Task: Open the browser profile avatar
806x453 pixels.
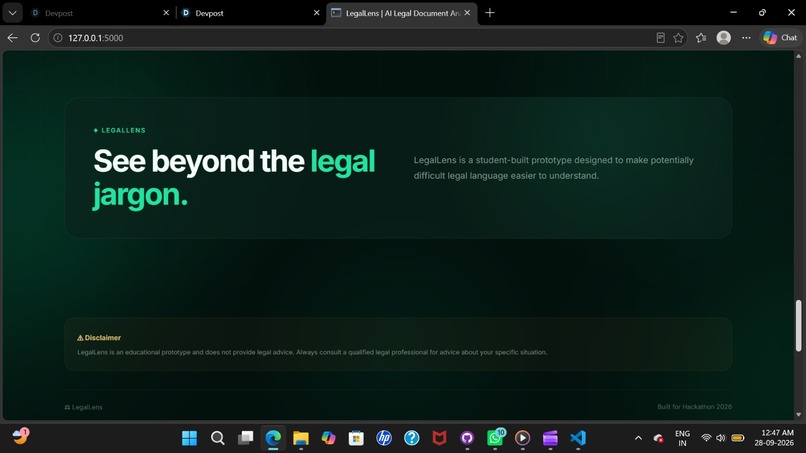Action: coord(724,38)
